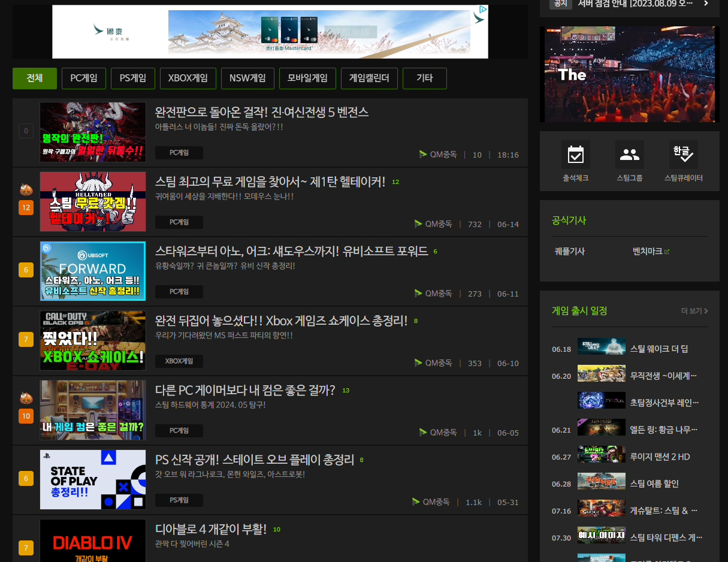Click the author flag icon on the 헬테이커 post
Viewport: 728px width, 562px height.
pos(418,224)
